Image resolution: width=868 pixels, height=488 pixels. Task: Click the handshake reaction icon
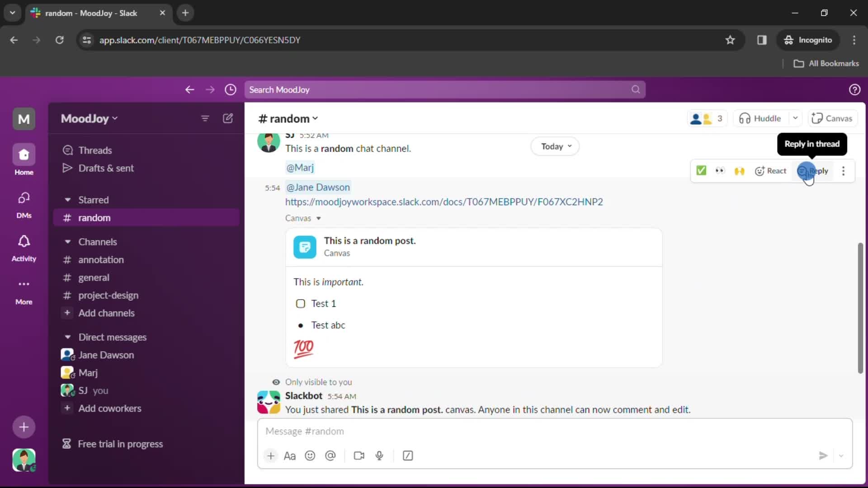[739, 171]
